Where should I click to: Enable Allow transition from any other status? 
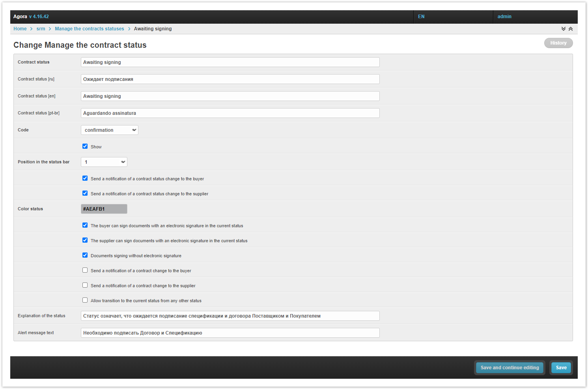(x=85, y=300)
